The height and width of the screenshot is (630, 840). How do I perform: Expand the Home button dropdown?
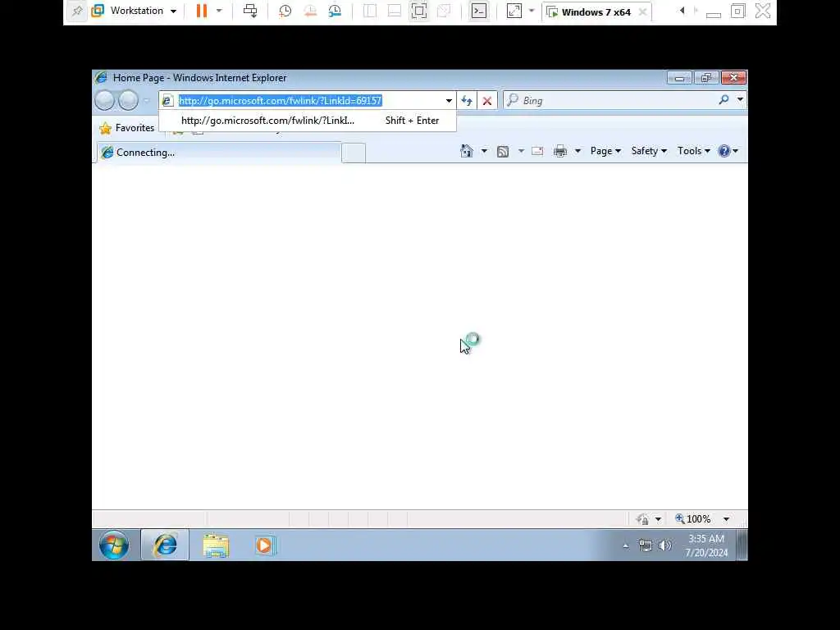pyautogui.click(x=484, y=151)
